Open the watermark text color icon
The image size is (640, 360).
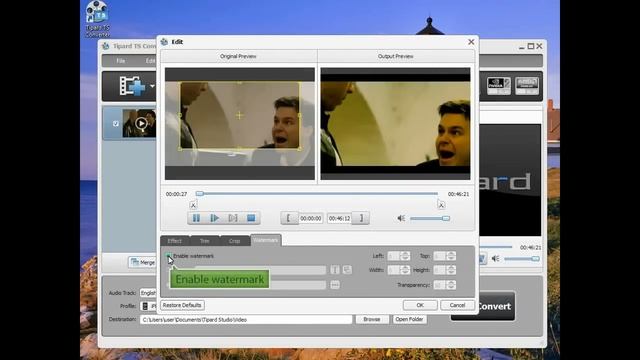coord(347,270)
